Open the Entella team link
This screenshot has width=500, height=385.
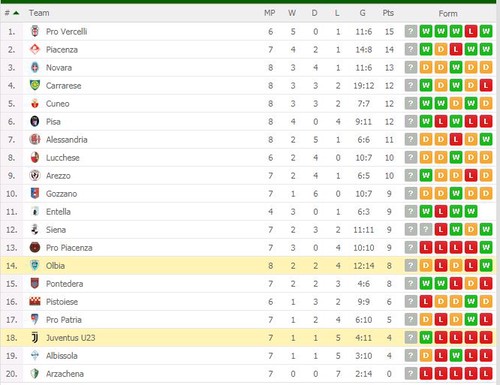(x=58, y=212)
